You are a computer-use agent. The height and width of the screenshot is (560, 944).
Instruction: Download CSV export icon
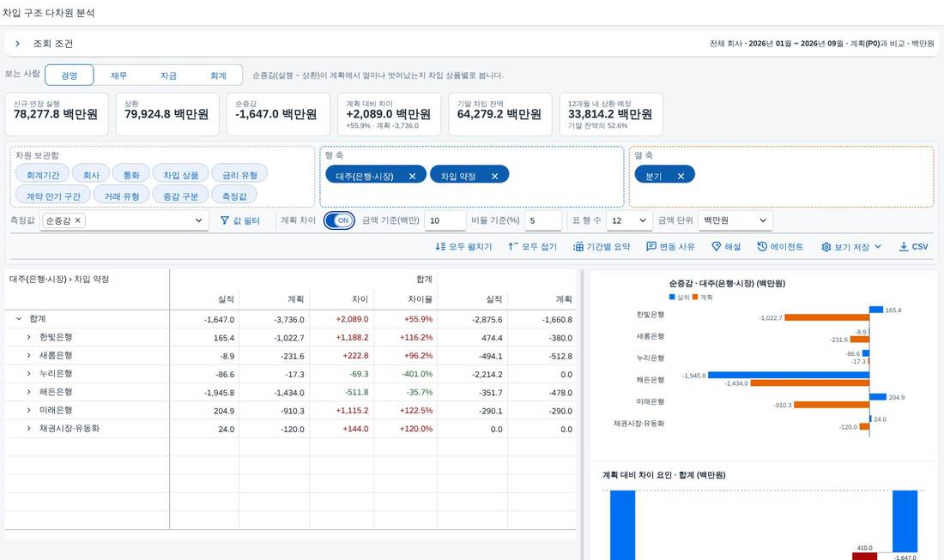(x=903, y=247)
